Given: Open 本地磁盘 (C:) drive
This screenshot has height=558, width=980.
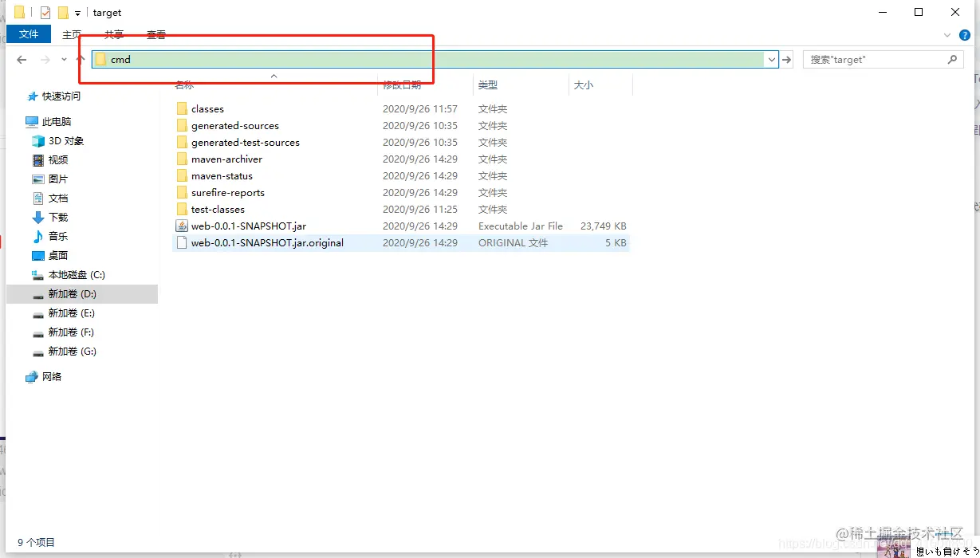Looking at the screenshot, I should pos(77,274).
